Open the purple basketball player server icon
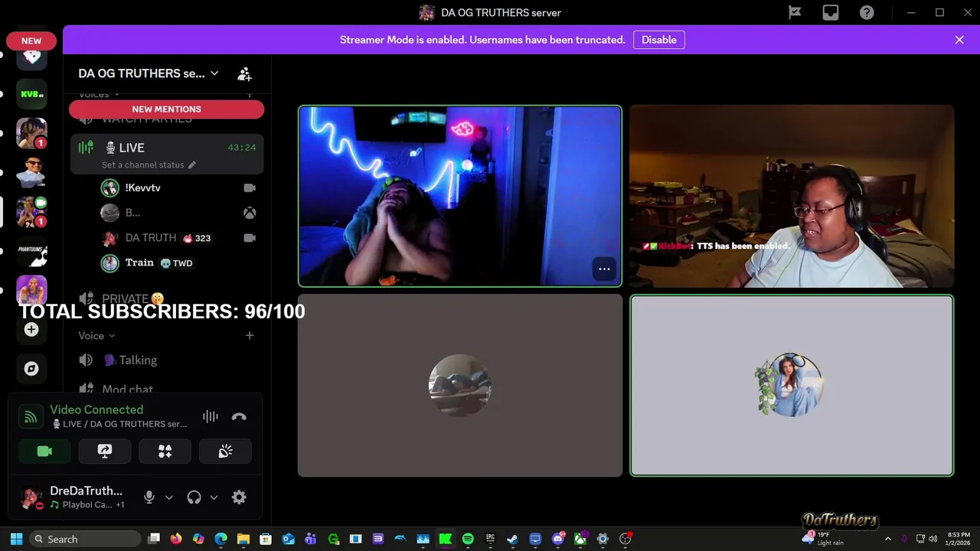Image resolution: width=980 pixels, height=551 pixels. click(x=31, y=290)
